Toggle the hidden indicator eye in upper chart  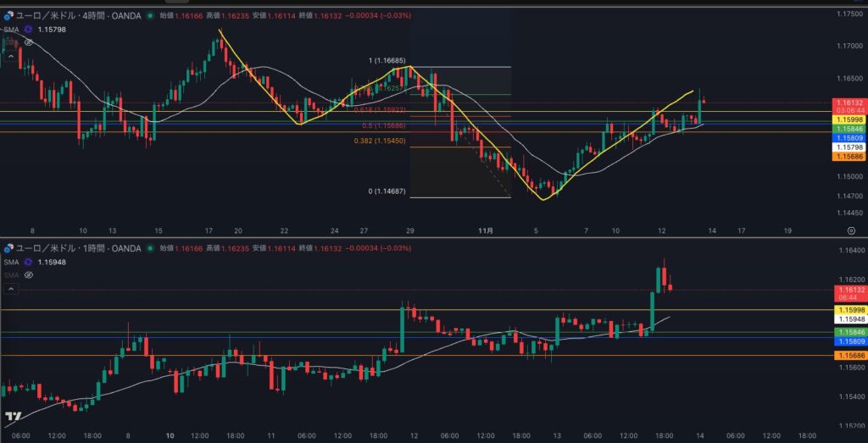[x=28, y=42]
